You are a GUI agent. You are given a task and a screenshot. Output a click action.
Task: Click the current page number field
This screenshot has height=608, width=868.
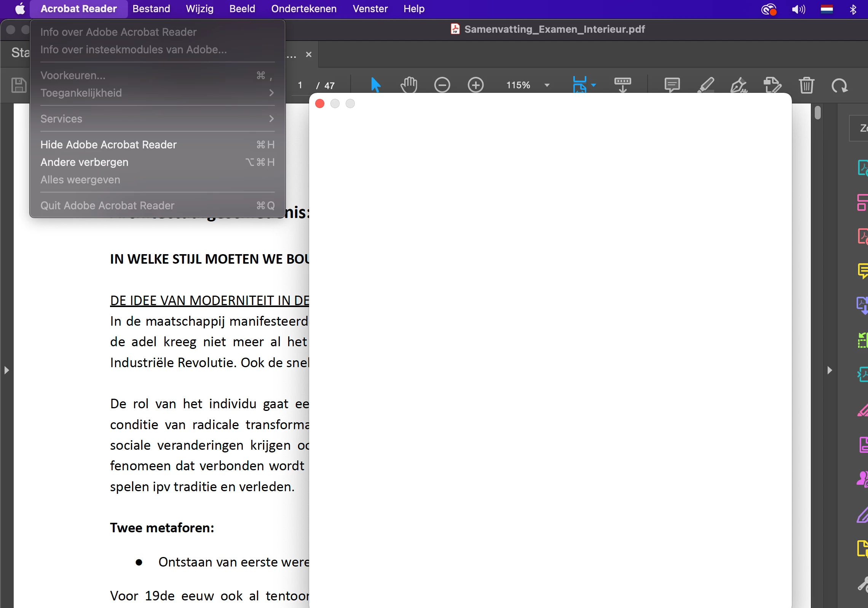(300, 85)
